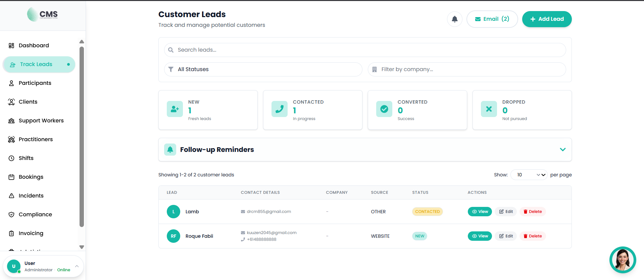Click the CMS logo

[43, 14]
